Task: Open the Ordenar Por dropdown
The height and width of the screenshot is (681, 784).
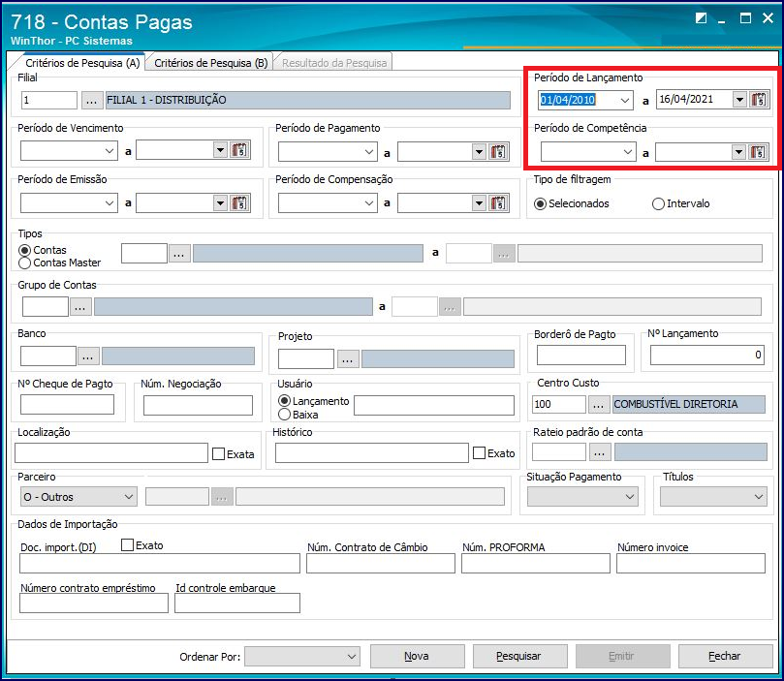Action: (302, 656)
